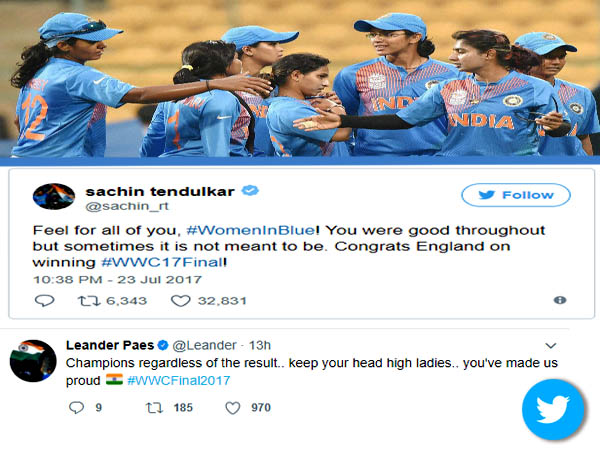Open the India women's cricket team photo
Viewport: 600px width, 450px height.
pos(300,78)
